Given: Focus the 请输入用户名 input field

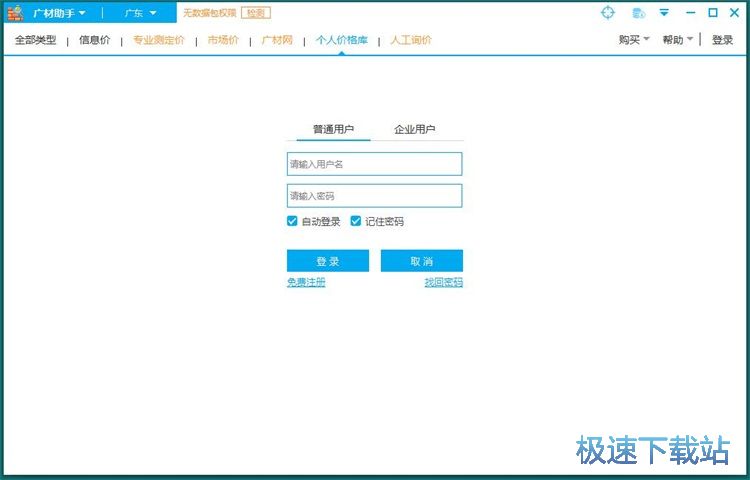Looking at the screenshot, I should click(x=374, y=164).
